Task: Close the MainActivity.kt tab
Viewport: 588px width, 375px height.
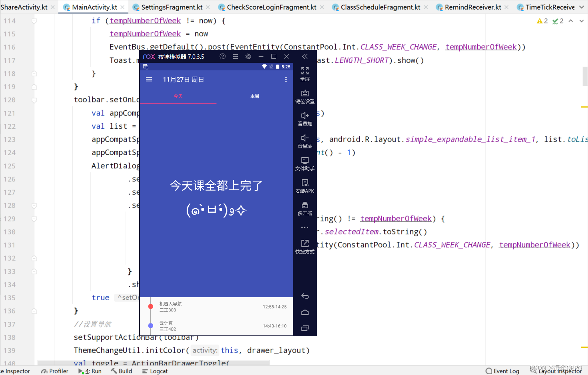Action: pyautogui.click(x=122, y=7)
